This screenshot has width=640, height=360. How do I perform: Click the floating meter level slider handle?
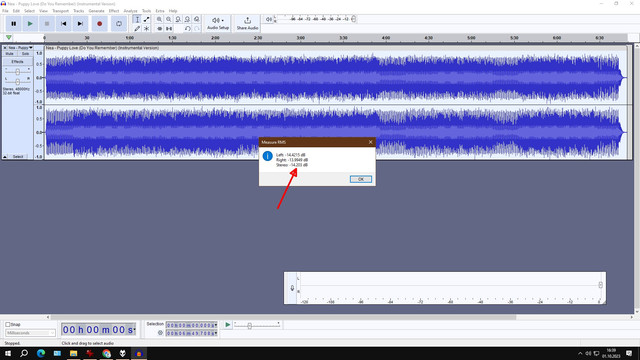pos(600,285)
